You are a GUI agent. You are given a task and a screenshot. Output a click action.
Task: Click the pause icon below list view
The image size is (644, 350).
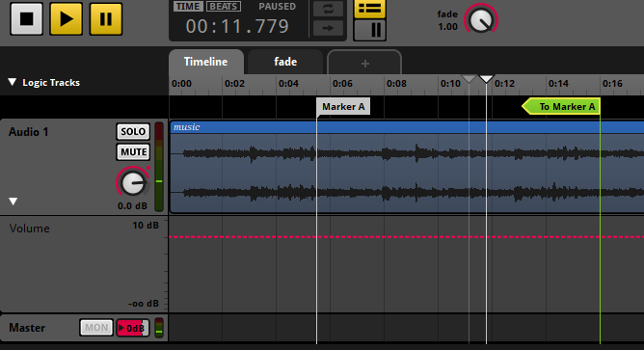(x=369, y=30)
